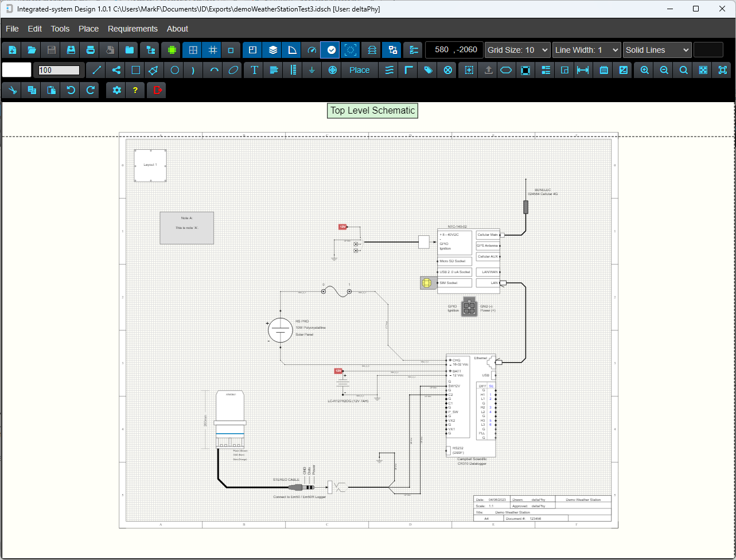Select the Ellipse drawing tool

(232, 69)
